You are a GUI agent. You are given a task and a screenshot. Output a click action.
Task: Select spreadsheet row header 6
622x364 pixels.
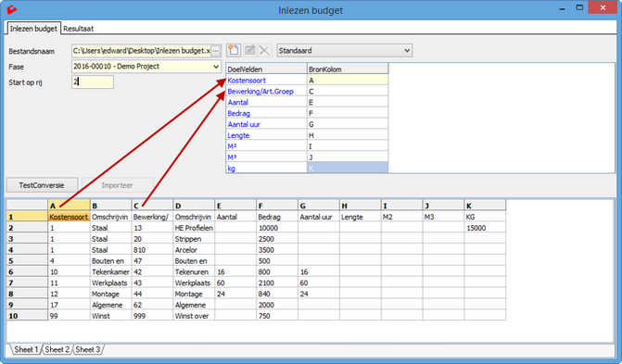click(x=27, y=271)
